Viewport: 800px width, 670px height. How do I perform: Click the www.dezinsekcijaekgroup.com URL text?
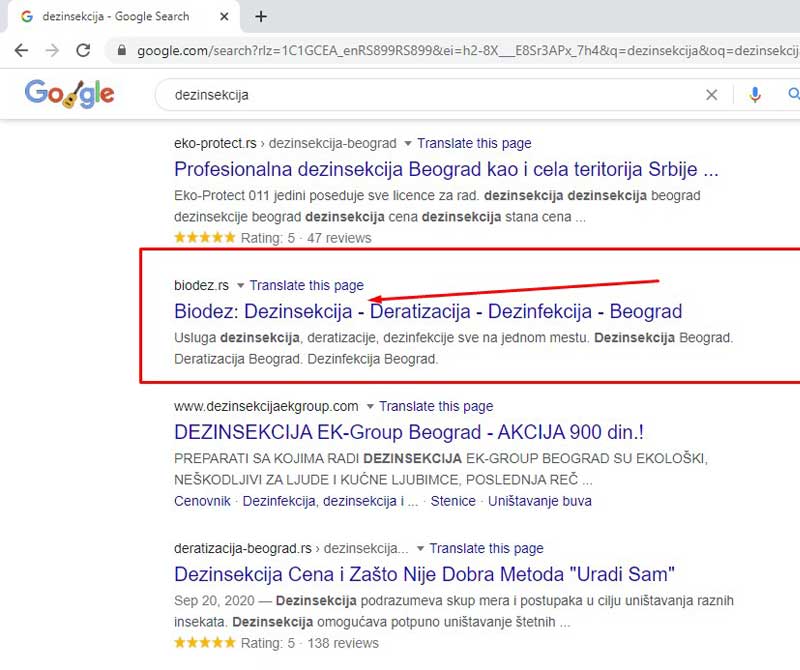[x=266, y=406]
